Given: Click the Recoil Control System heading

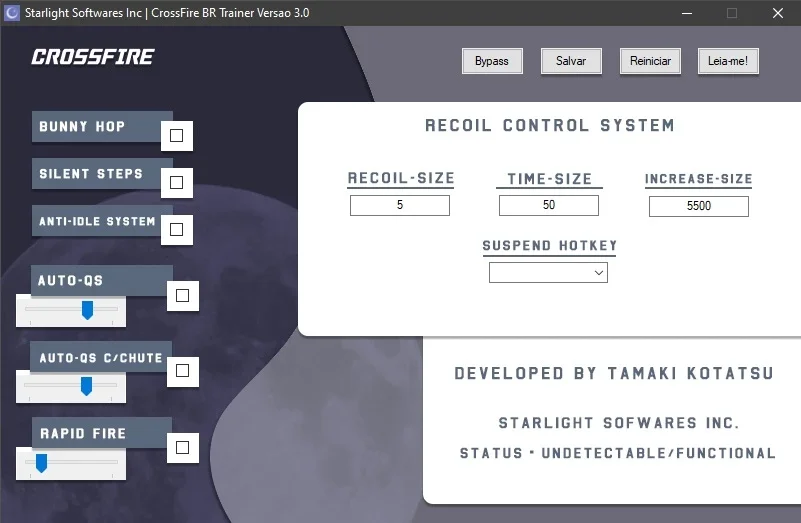Looking at the screenshot, I should 550,126.
